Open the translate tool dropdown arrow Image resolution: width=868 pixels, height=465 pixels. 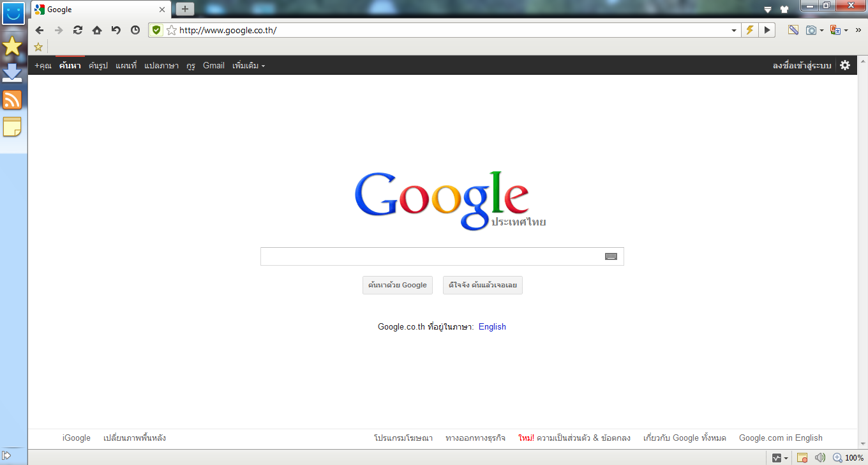[x=846, y=30]
